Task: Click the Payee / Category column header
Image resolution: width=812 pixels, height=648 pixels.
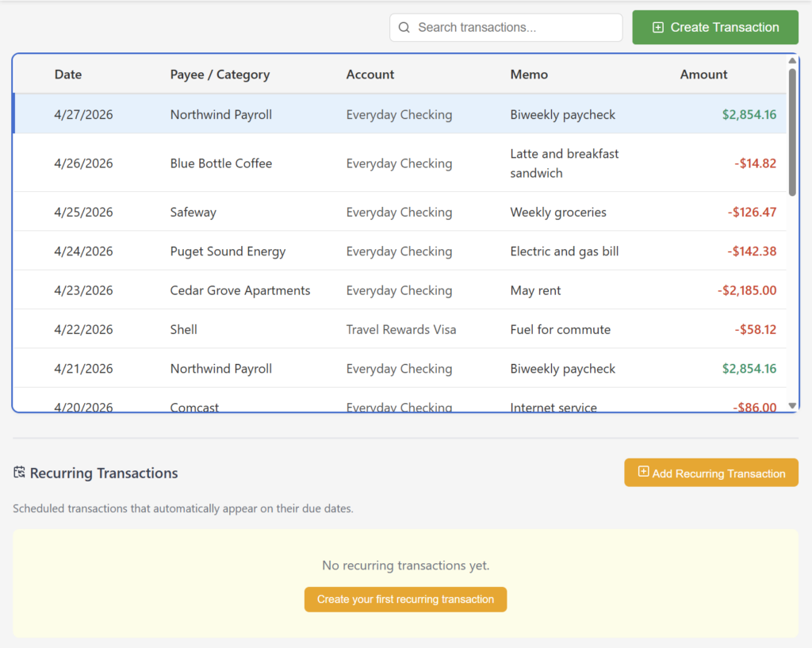Action: (x=220, y=75)
